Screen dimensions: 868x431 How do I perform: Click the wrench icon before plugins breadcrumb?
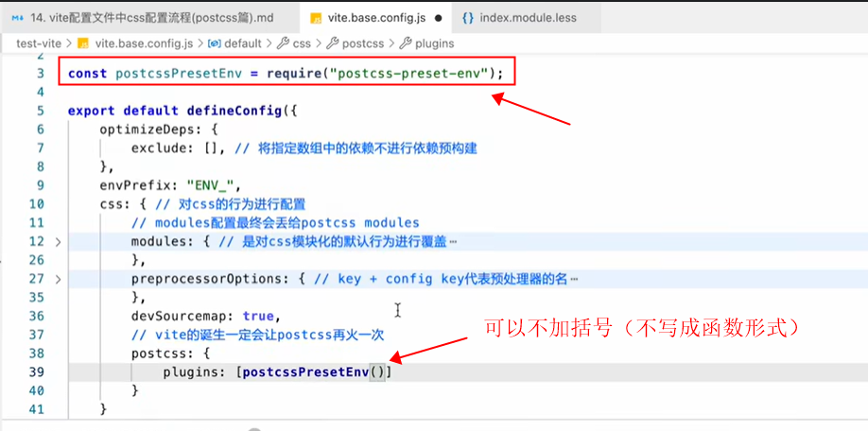406,43
